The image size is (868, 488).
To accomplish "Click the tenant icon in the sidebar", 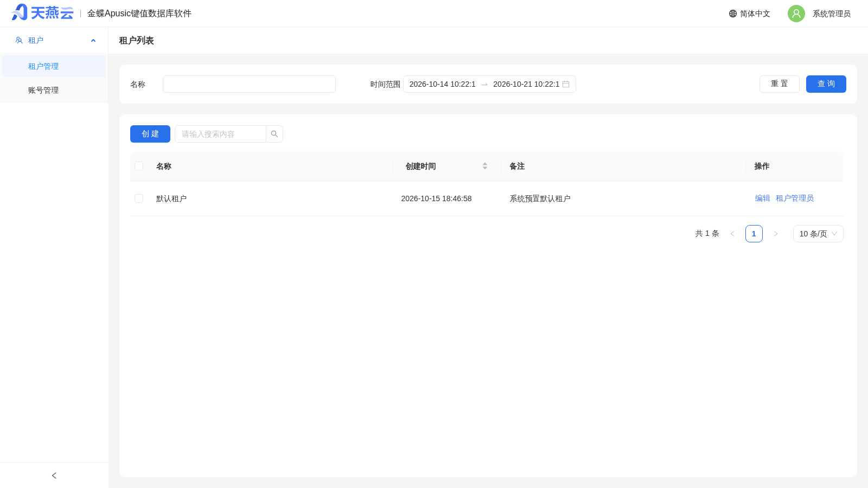I will click(19, 40).
